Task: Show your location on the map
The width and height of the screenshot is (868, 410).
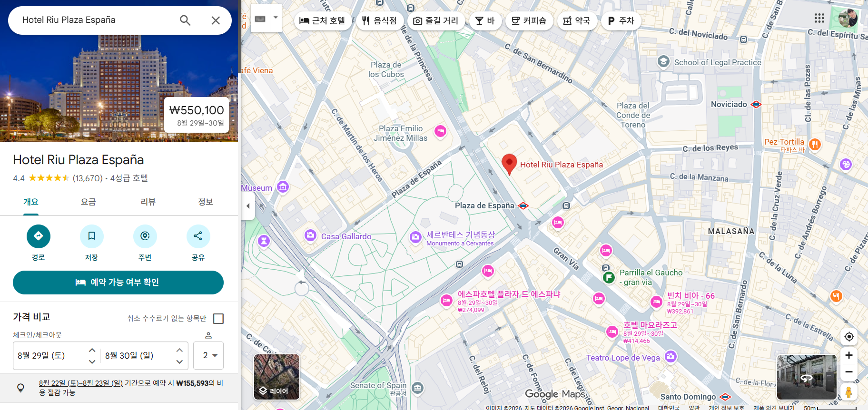Action: (849, 337)
